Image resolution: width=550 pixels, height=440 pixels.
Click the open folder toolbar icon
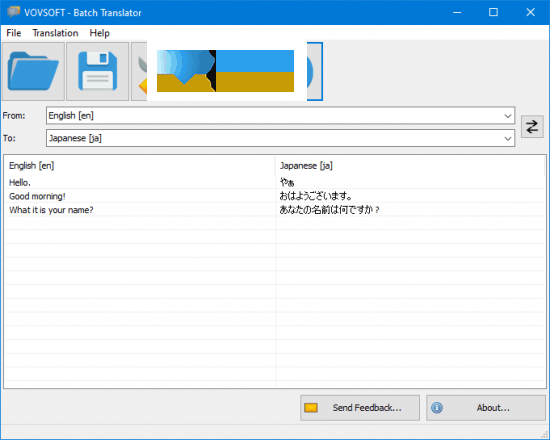click(33, 71)
